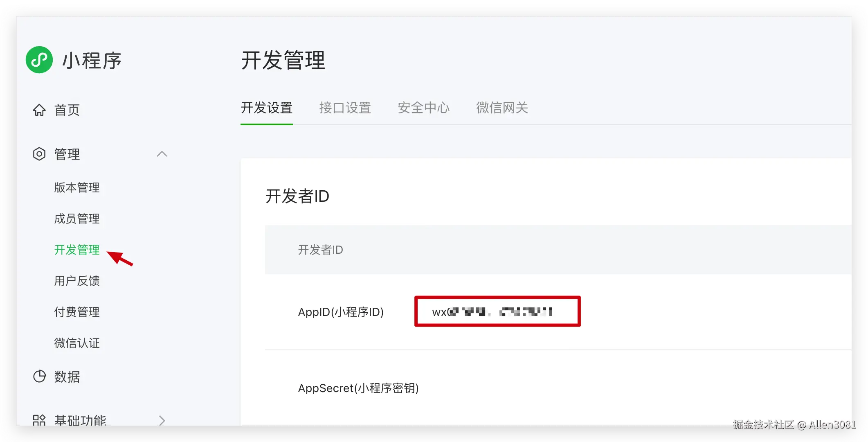The height and width of the screenshot is (442, 868).
Task: Open 版本管理 in the sidebar
Action: point(77,187)
